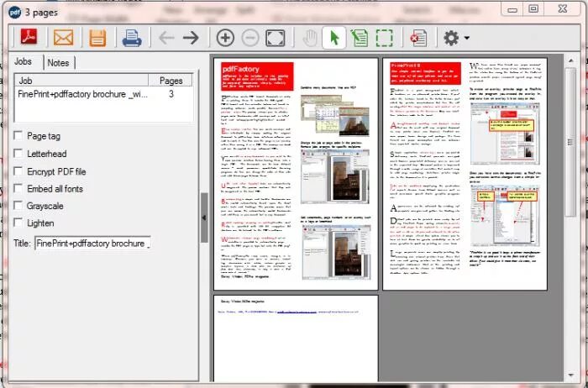The image size is (588, 388).
Task: Open settings gear icon
Action: pyautogui.click(x=451, y=38)
